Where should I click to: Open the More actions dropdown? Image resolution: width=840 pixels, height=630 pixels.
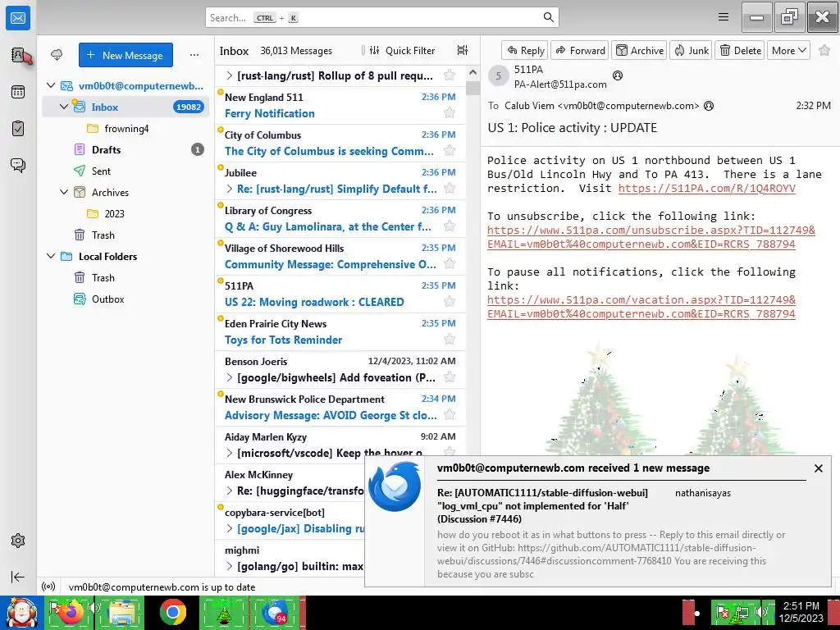[788, 50]
